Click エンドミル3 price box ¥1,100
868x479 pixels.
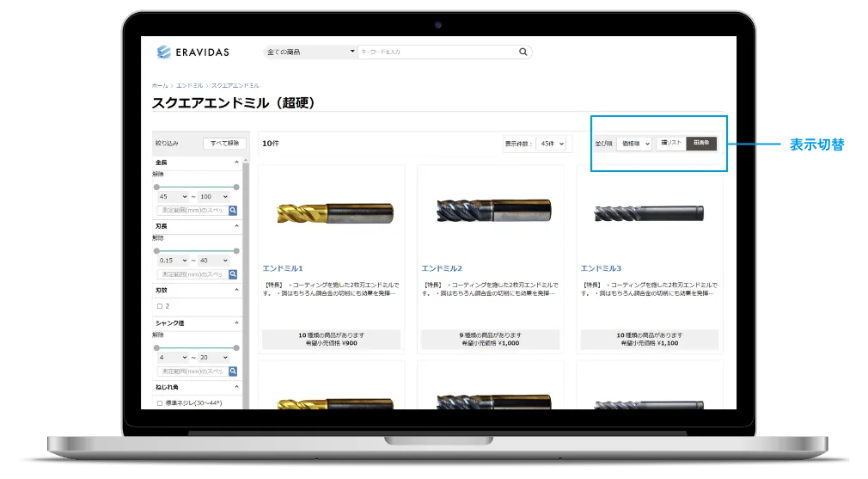pyautogui.click(x=650, y=339)
